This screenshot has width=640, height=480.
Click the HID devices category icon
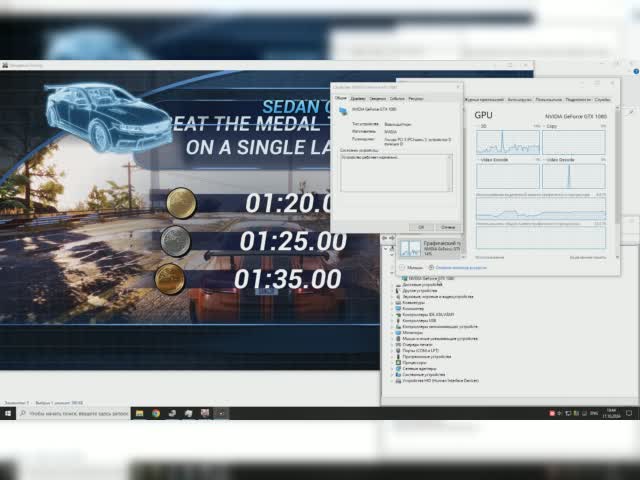click(x=398, y=380)
